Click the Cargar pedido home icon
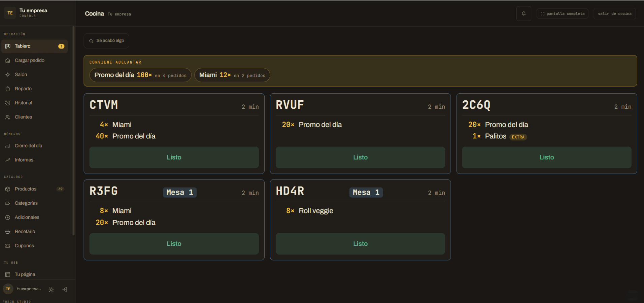Viewport: 644px width, 303px height. click(x=8, y=61)
